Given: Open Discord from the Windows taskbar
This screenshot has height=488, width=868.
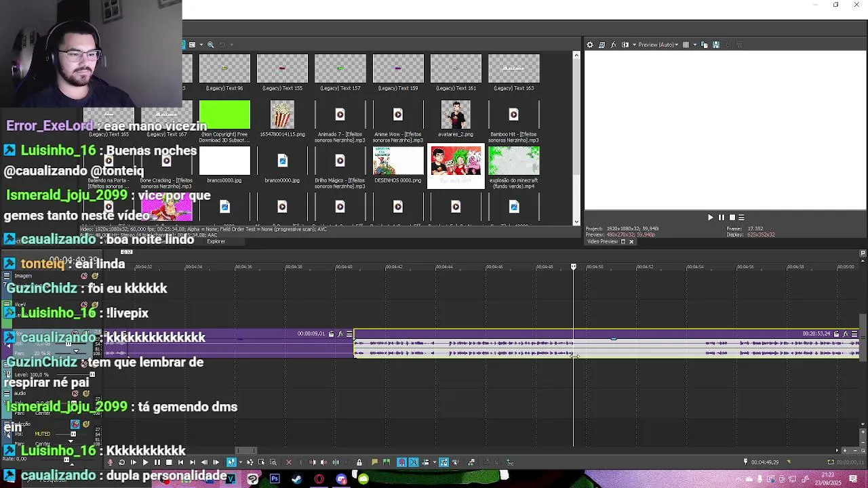Looking at the screenshot, I should pos(341,479).
